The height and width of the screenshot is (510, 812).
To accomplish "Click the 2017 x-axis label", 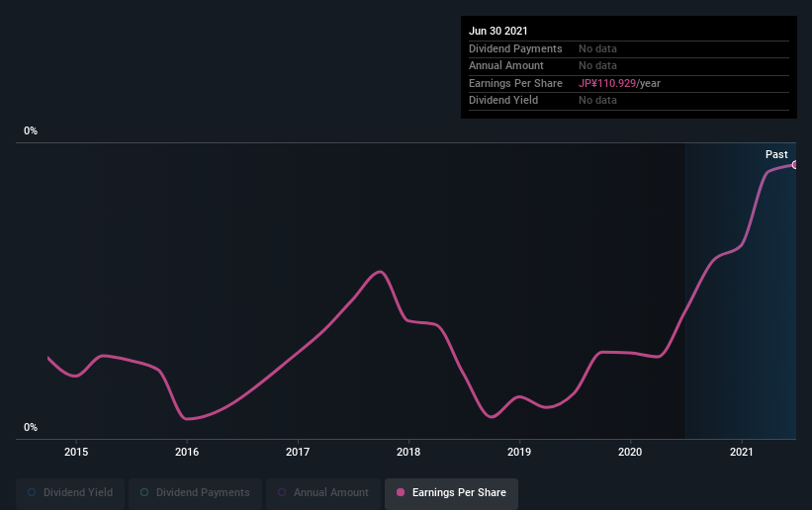I will coord(298,452).
